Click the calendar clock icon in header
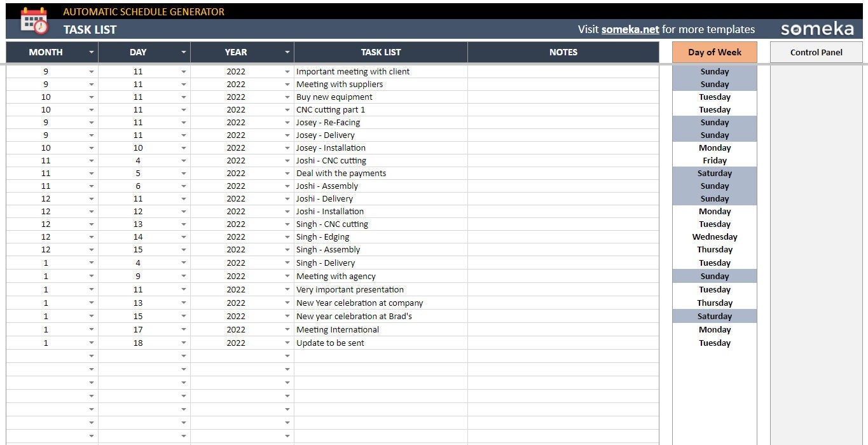 [35, 20]
